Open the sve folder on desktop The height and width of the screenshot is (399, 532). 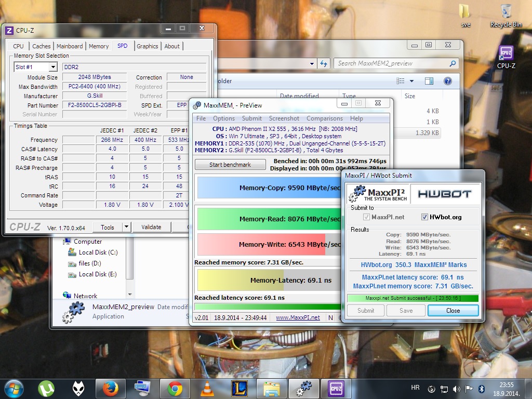(x=465, y=15)
